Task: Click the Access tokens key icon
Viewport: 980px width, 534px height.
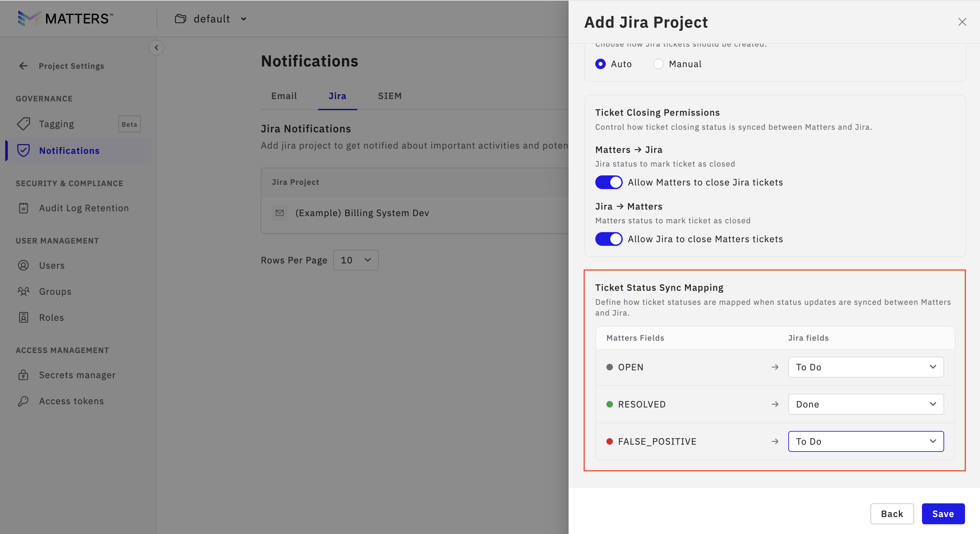Action: point(23,401)
